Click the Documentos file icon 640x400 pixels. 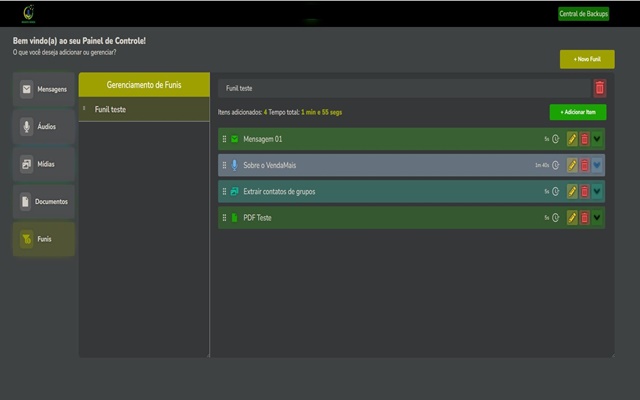27,202
